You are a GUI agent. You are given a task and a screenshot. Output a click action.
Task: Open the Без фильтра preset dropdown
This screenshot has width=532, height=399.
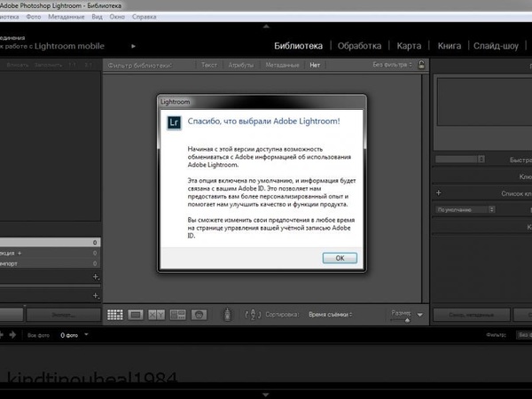point(392,65)
